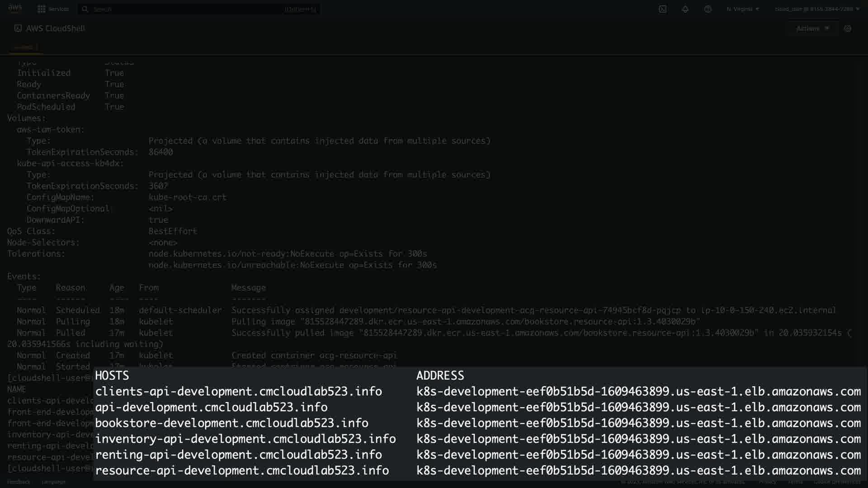Open the Terms footer link

[x=795, y=482]
